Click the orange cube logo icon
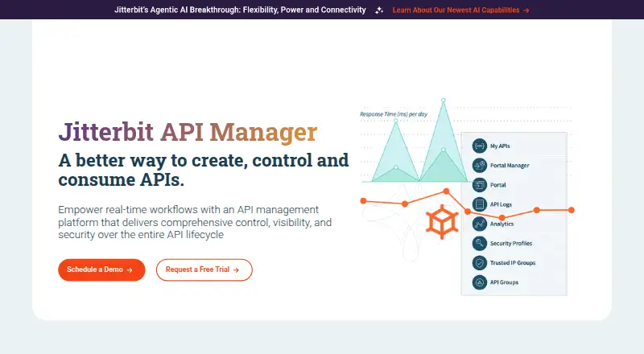 [442, 222]
